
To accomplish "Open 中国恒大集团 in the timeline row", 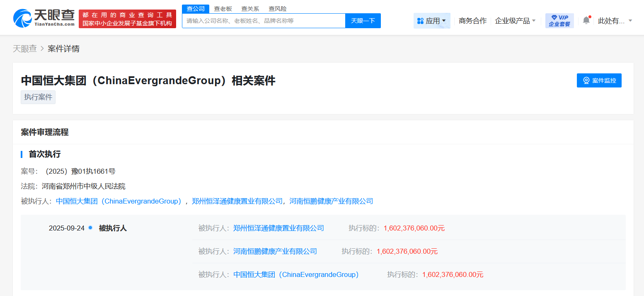I will [296, 274].
